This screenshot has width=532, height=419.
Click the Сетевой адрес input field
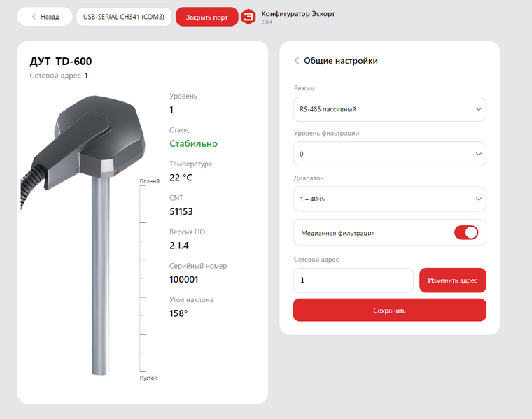(353, 280)
